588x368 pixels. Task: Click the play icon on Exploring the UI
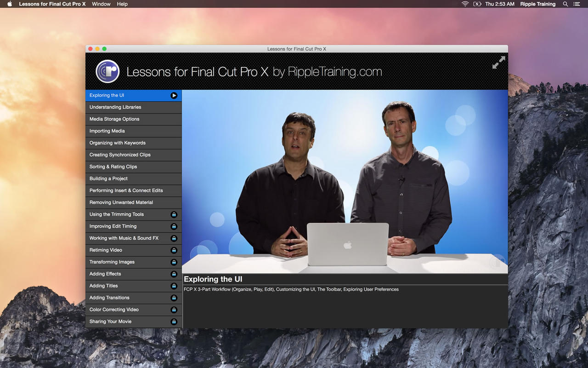point(174,95)
